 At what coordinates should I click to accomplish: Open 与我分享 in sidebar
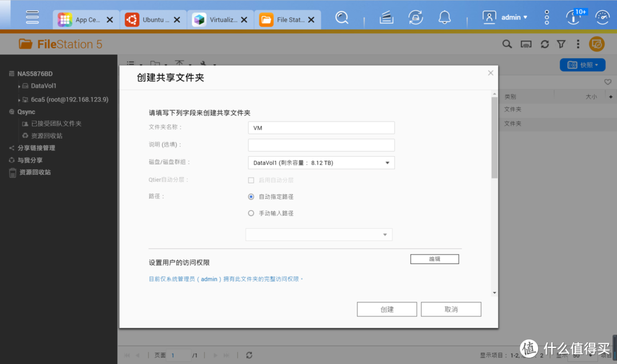(x=30, y=160)
